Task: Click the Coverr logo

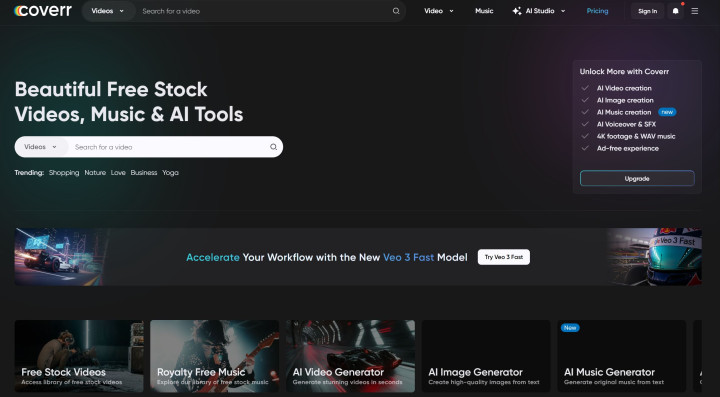Action: [x=43, y=11]
